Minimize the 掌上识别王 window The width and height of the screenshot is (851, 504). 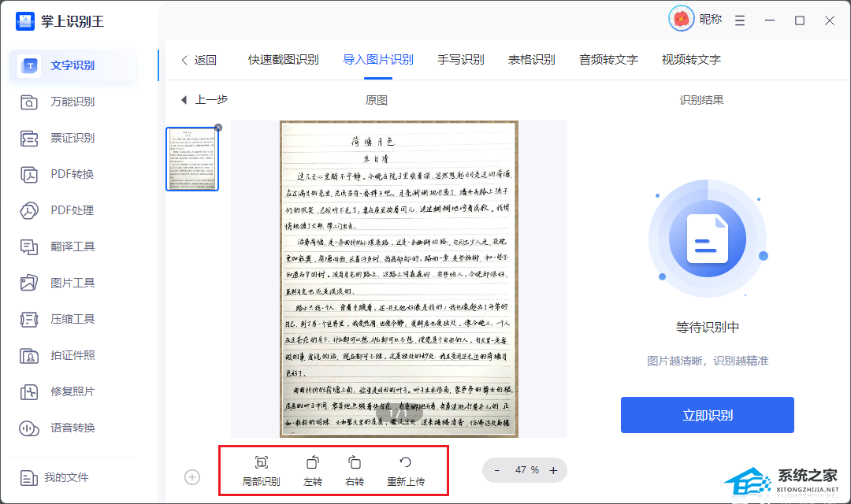(x=770, y=20)
